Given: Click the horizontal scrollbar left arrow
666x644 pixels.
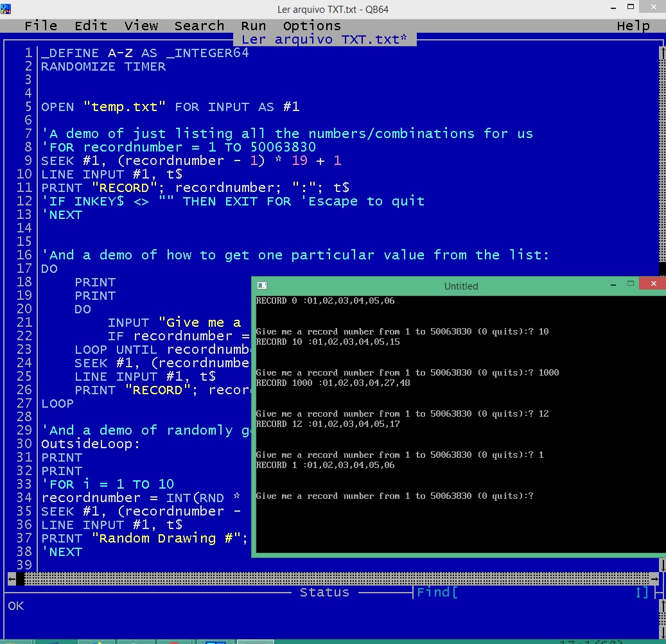Looking at the screenshot, I should [x=12, y=579].
